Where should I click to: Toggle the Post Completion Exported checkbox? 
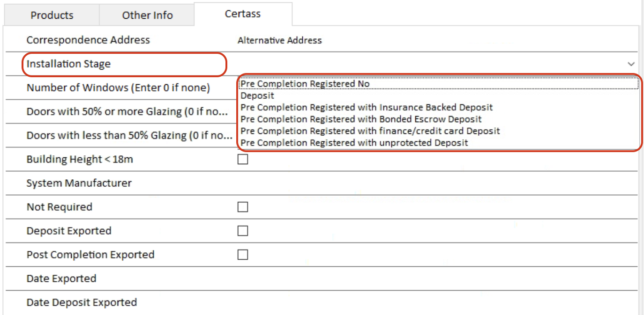click(x=243, y=255)
